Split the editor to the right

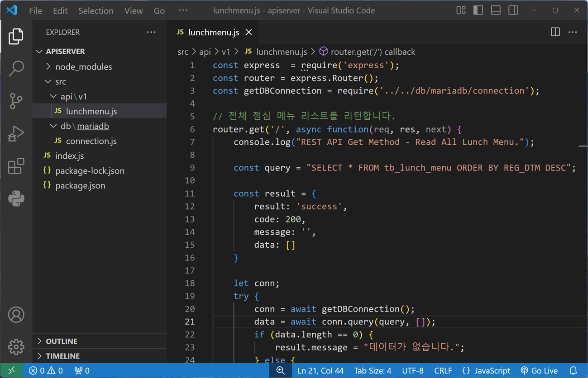click(555, 32)
